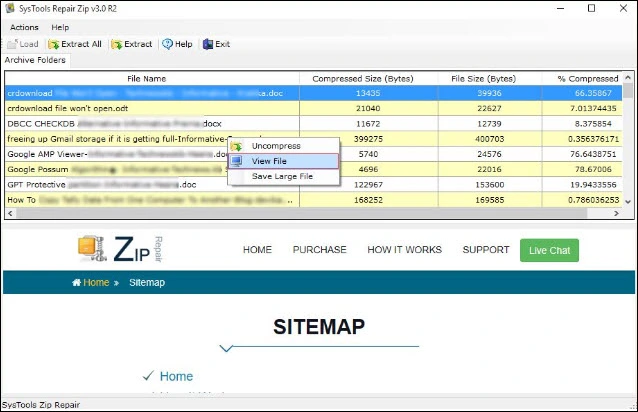Image resolution: width=638 pixels, height=412 pixels.
Task: Click file size value 400703
Action: [489, 139]
